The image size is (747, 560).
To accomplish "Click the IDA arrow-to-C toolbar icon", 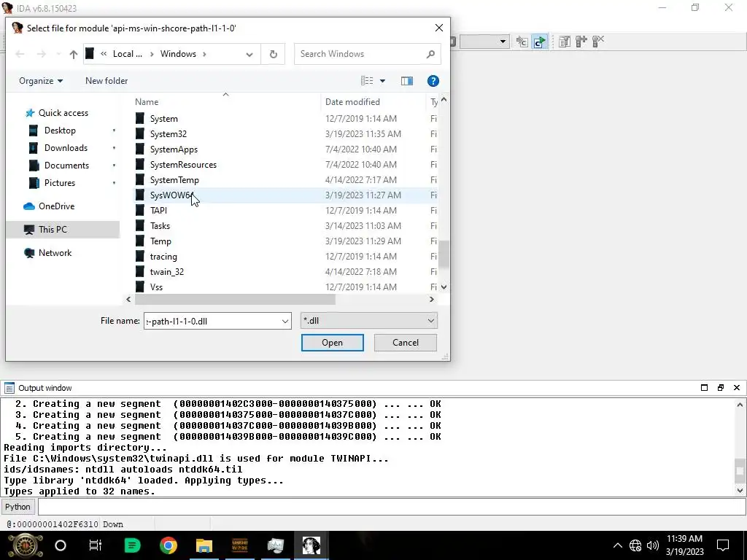I will coord(522,42).
